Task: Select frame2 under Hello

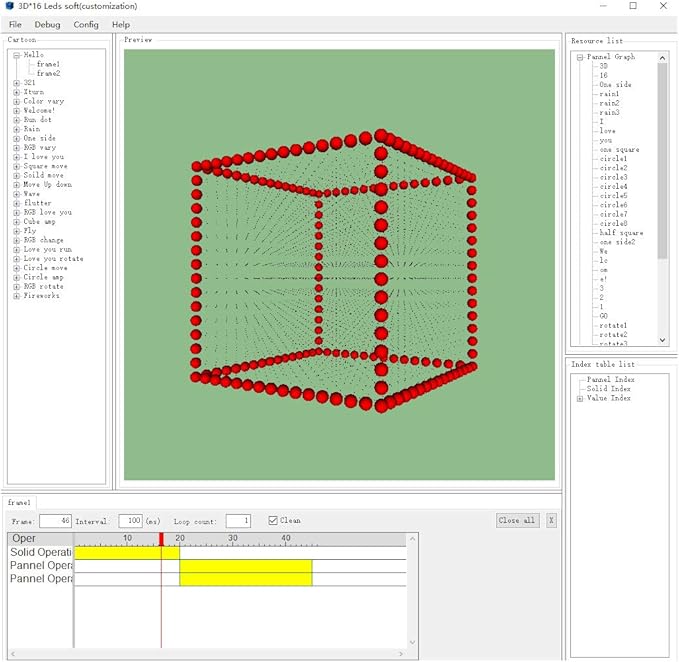Action: [x=48, y=73]
